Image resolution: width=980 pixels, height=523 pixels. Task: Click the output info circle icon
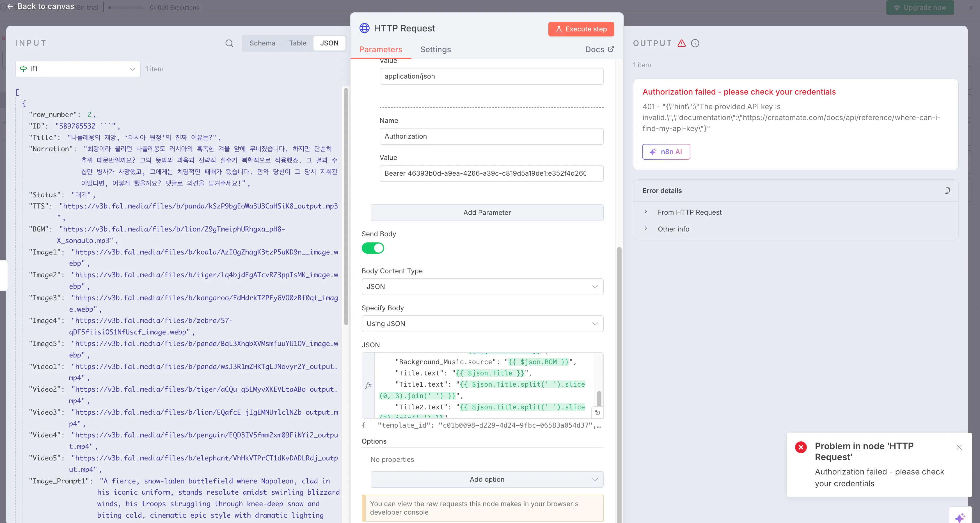pyautogui.click(x=695, y=43)
